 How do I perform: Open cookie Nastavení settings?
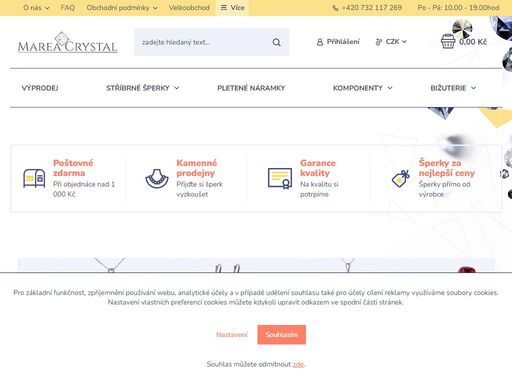pyautogui.click(x=232, y=335)
